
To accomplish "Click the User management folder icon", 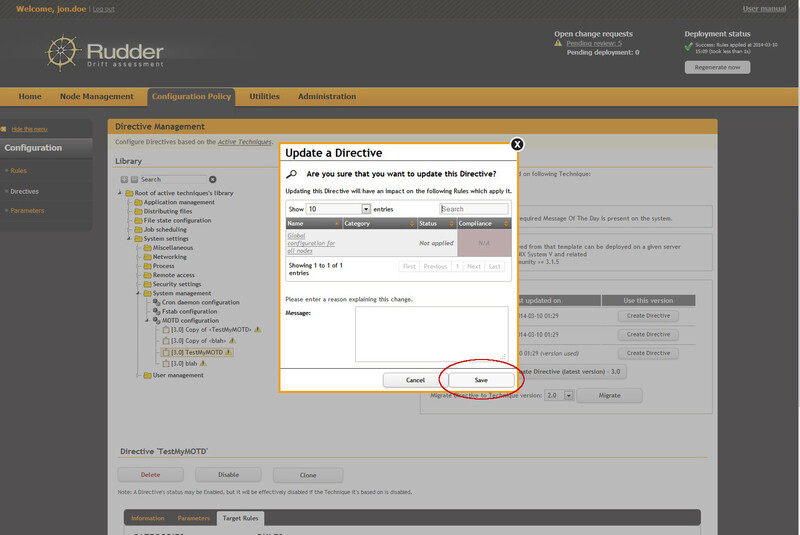I will click(x=147, y=375).
